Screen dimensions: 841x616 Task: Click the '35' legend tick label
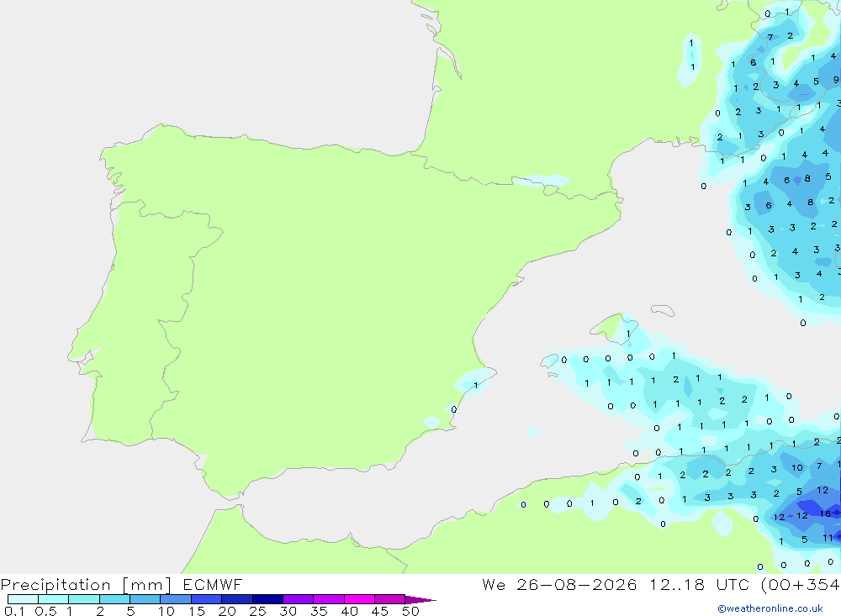[319, 611]
